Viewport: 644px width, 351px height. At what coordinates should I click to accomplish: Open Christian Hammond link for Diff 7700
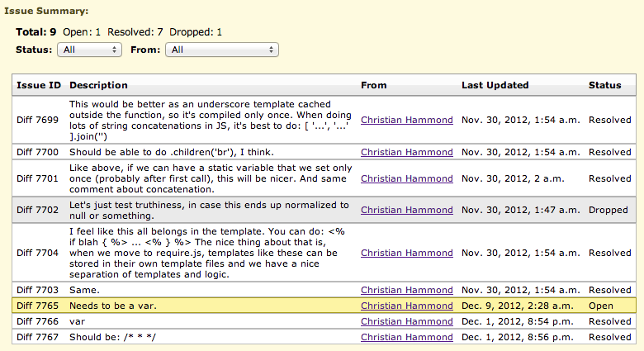(x=406, y=152)
